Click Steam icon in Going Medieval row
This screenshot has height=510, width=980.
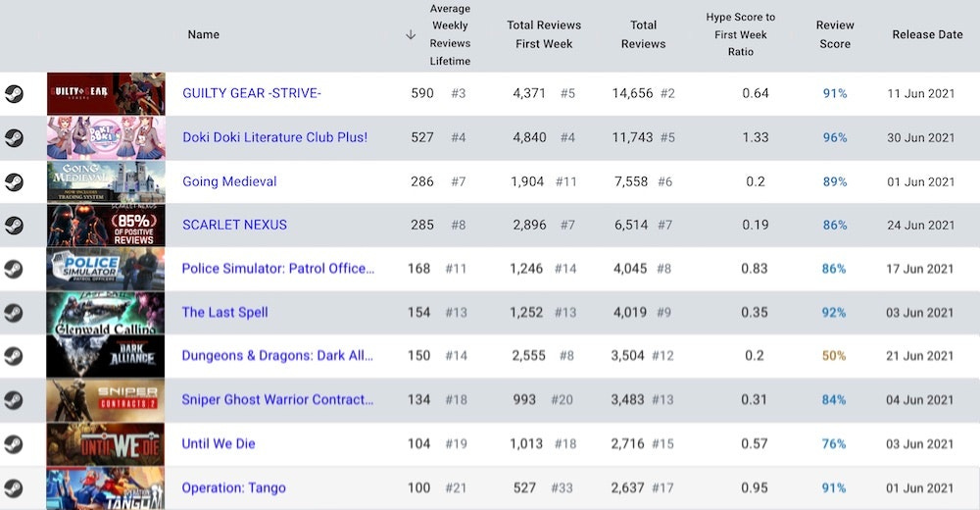[x=14, y=182]
